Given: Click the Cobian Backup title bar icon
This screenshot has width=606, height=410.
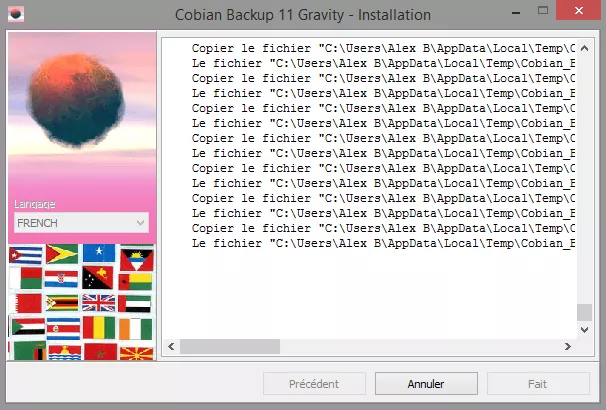Looking at the screenshot, I should click(x=16, y=14).
